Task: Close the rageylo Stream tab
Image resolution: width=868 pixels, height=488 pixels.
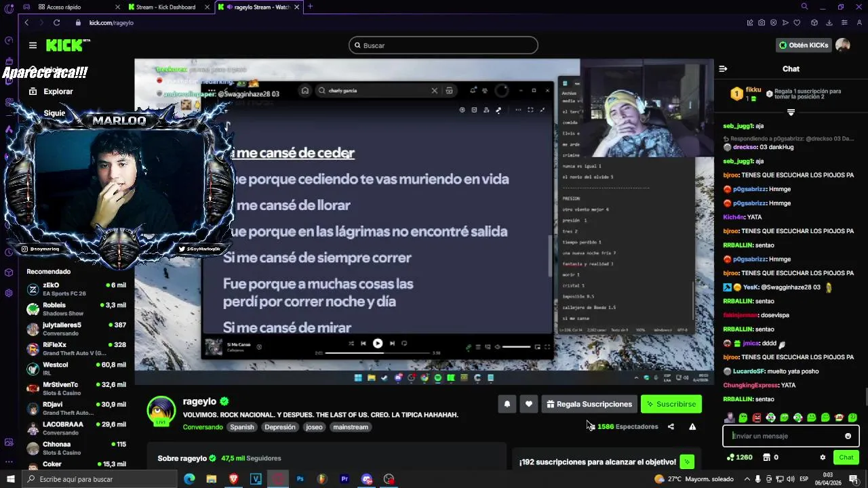Action: [296, 7]
